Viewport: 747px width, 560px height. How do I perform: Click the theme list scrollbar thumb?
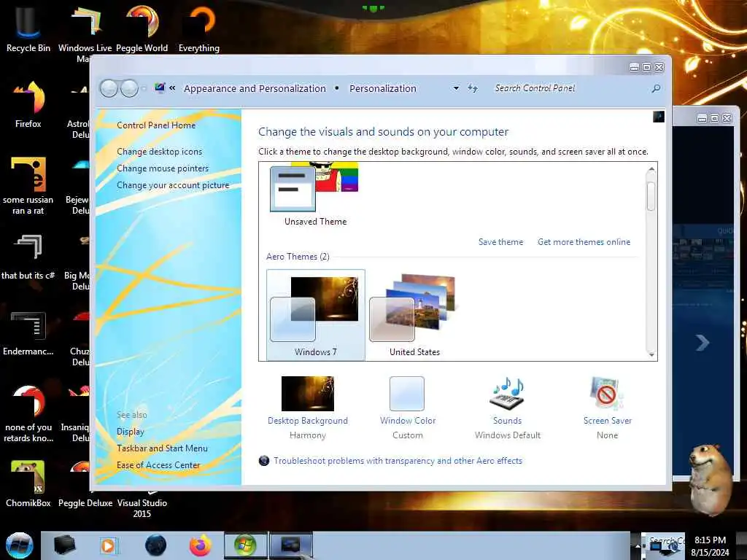click(651, 195)
